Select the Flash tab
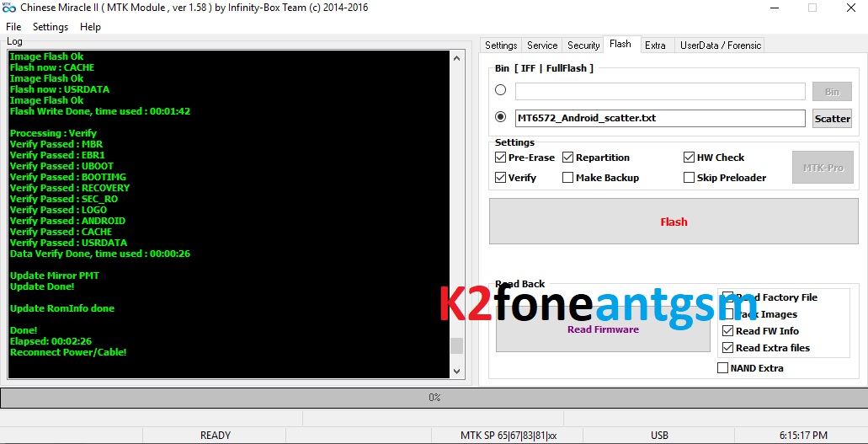The width and height of the screenshot is (868, 444). coord(620,45)
